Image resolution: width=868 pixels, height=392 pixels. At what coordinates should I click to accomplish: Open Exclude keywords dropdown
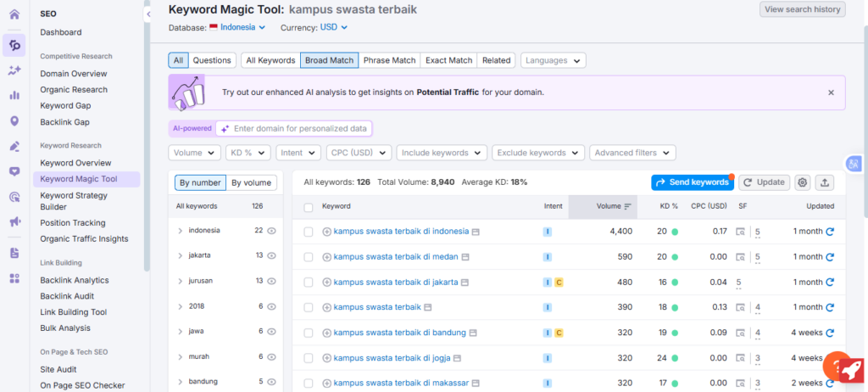click(x=538, y=153)
